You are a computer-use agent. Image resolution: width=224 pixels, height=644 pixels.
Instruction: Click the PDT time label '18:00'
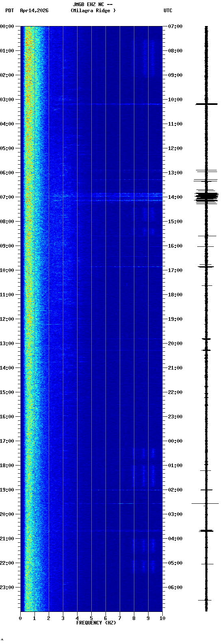point(7,466)
